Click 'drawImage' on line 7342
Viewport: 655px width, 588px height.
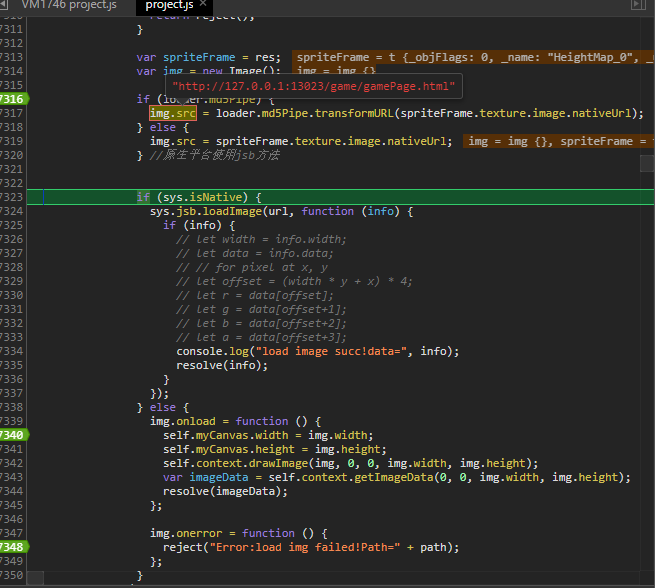pyautogui.click(x=278, y=464)
